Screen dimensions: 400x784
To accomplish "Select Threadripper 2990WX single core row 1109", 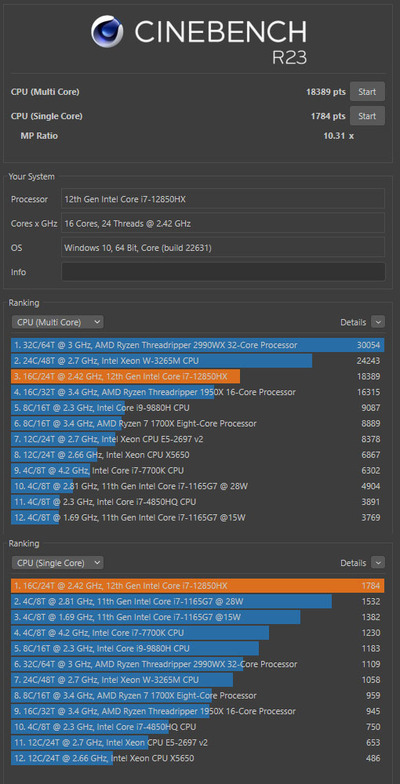I will [x=198, y=664].
